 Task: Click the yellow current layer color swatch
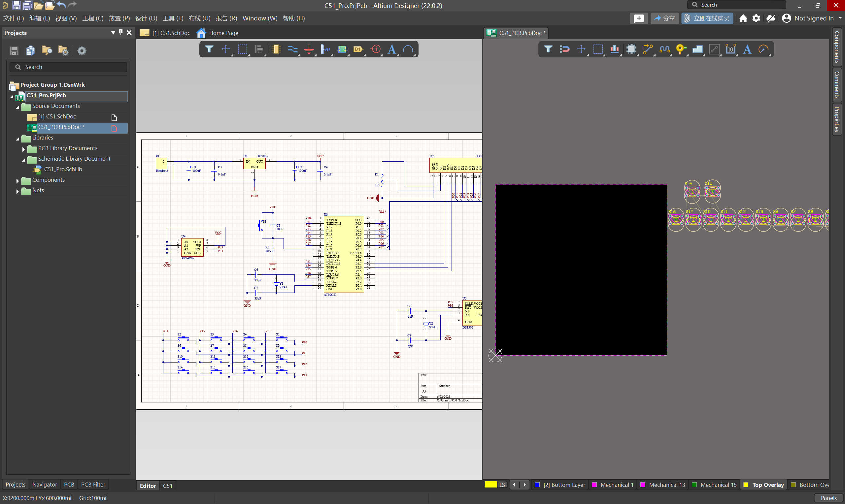[x=490, y=485]
